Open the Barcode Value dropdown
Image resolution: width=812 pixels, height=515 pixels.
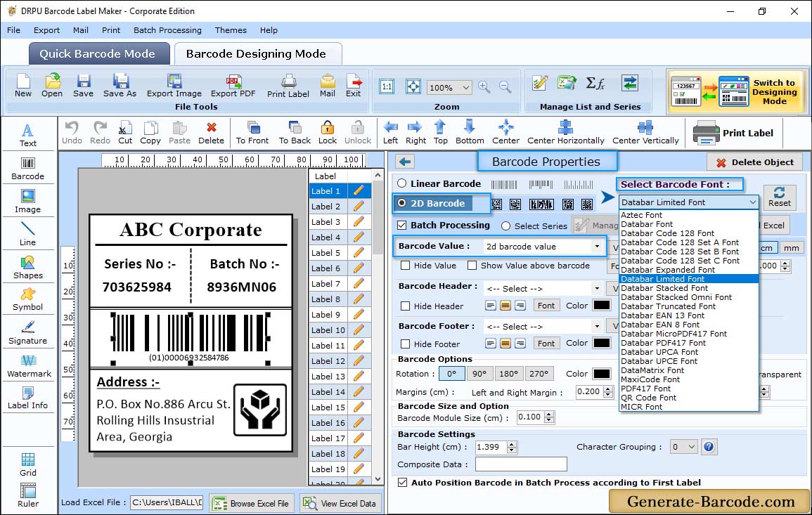click(x=597, y=247)
